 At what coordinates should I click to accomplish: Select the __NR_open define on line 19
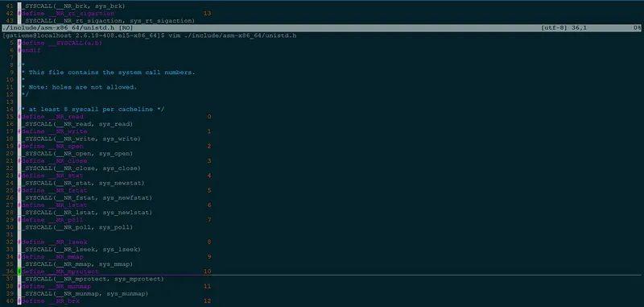pyautogui.click(x=51, y=147)
